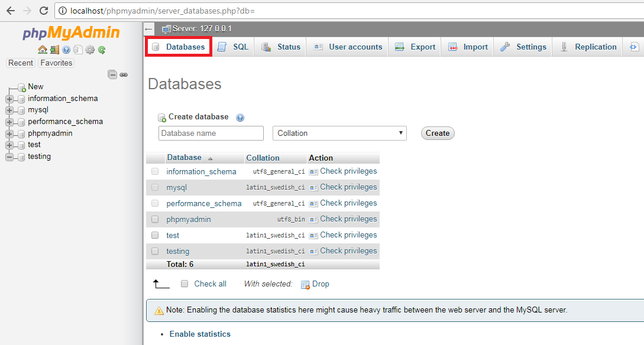Click the privileges icon in information_schema row
The height and width of the screenshot is (345, 644).
313,172
